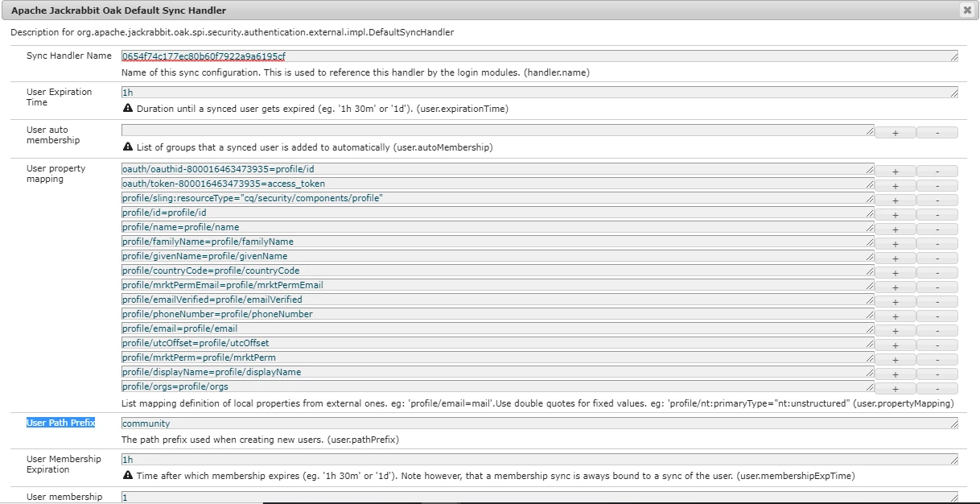Remove the profile/mrktPermEmail mapping row

[937, 287]
